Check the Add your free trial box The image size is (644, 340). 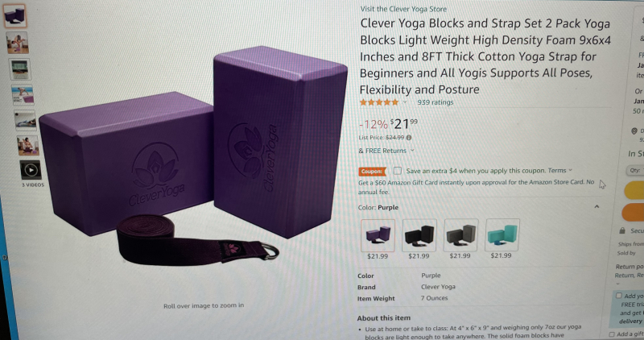point(618,295)
